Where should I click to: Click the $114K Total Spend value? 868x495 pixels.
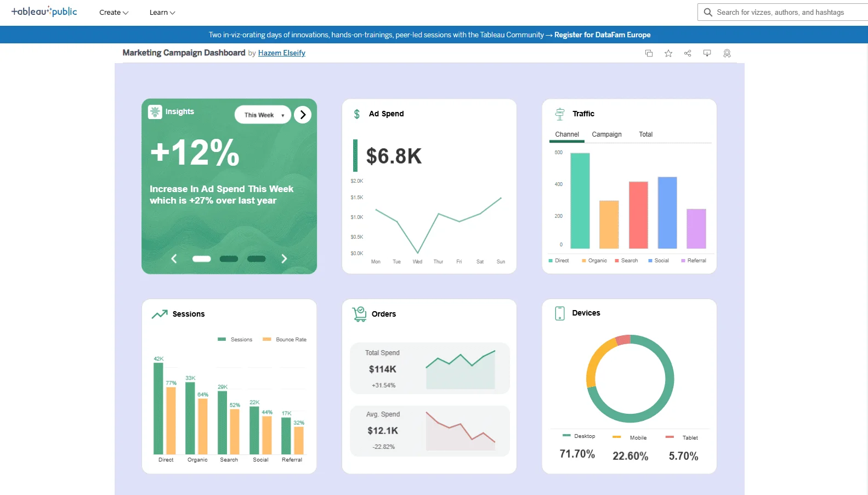383,369
